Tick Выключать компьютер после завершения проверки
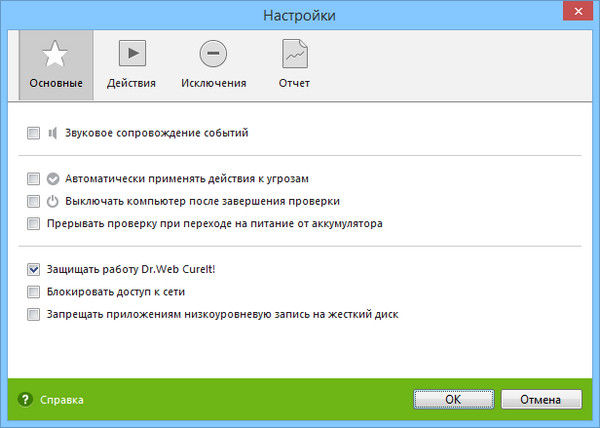 [34, 201]
